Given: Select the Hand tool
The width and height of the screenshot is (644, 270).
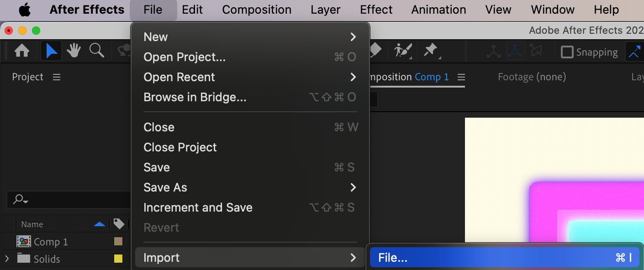Looking at the screenshot, I should coord(74,51).
